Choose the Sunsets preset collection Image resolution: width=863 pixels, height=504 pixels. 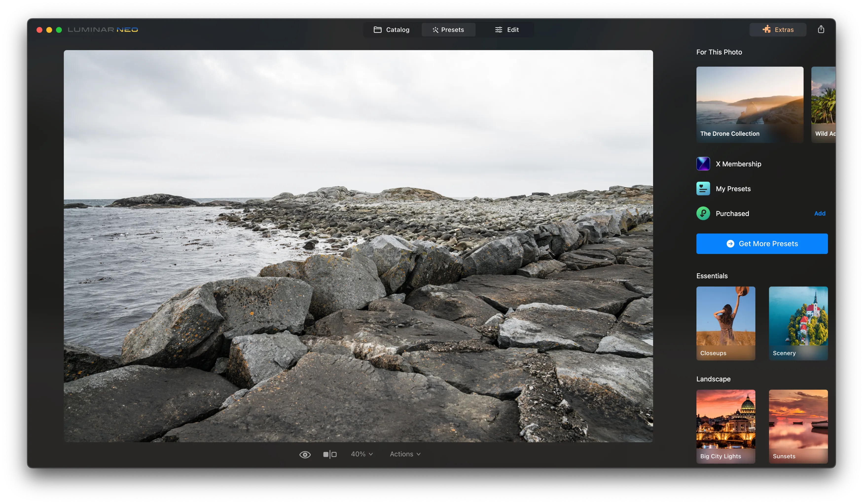coord(798,426)
